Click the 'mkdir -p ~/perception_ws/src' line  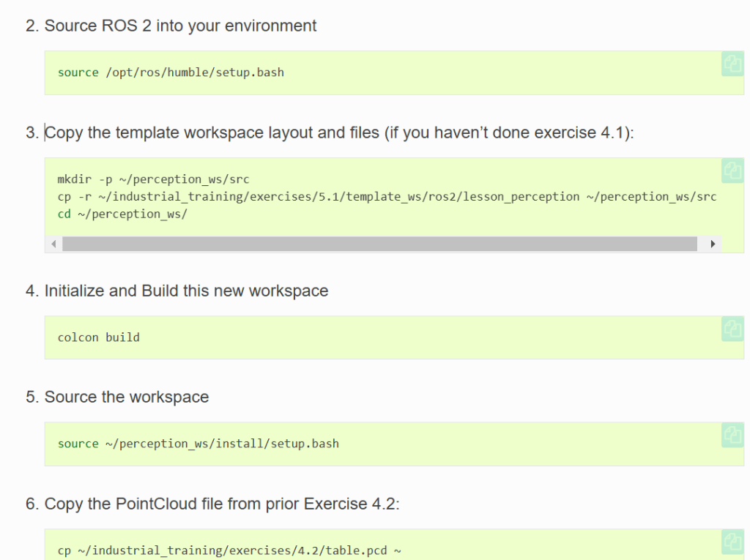click(153, 179)
